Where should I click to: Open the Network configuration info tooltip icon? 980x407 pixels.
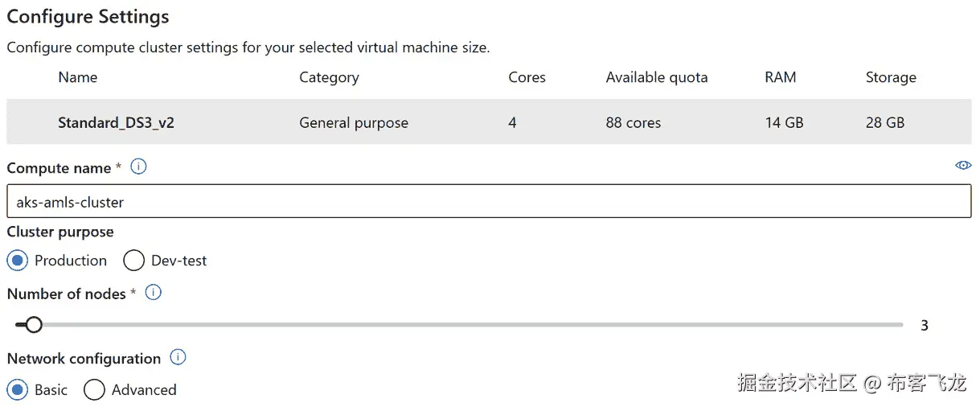click(x=178, y=358)
